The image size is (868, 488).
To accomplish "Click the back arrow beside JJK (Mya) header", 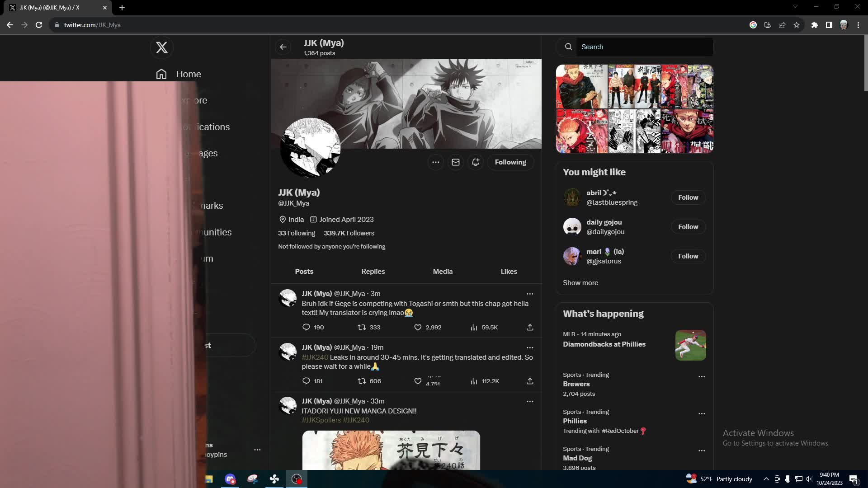I will click(283, 47).
